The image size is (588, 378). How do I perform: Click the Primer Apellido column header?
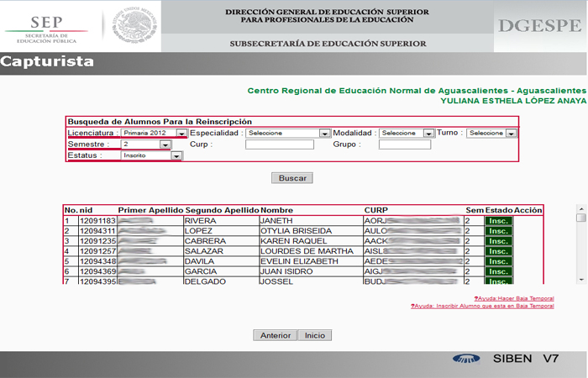150,210
